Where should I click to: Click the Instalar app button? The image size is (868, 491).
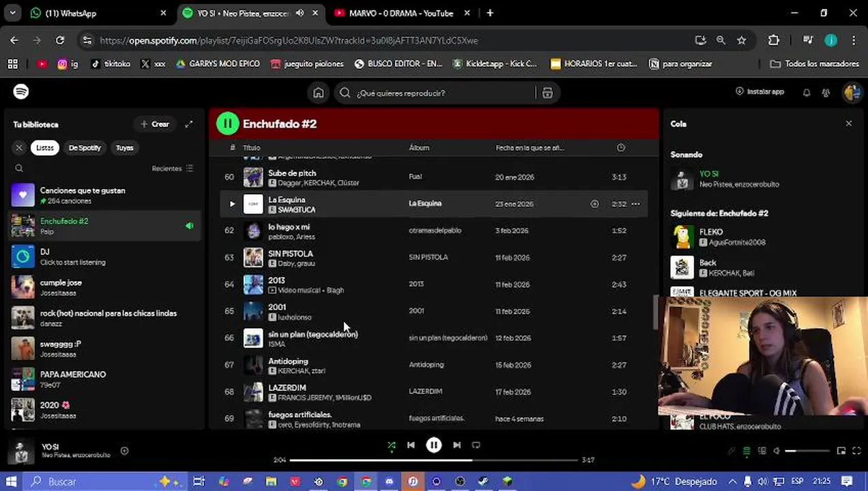tap(759, 91)
